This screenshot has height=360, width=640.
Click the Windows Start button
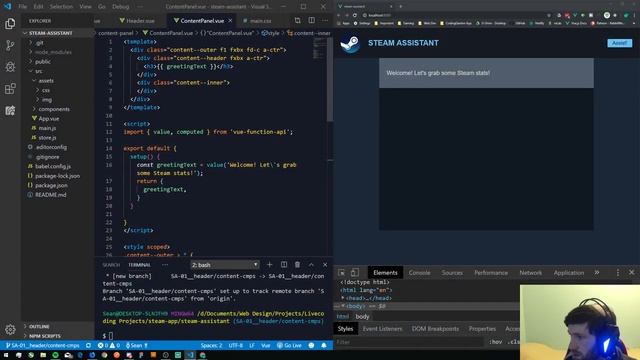pyautogui.click(x=6, y=355)
